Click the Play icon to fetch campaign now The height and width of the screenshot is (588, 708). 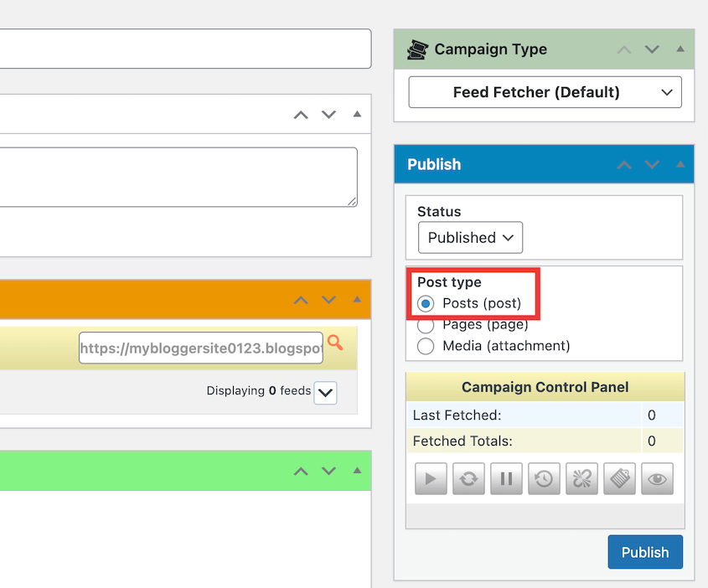click(x=430, y=478)
